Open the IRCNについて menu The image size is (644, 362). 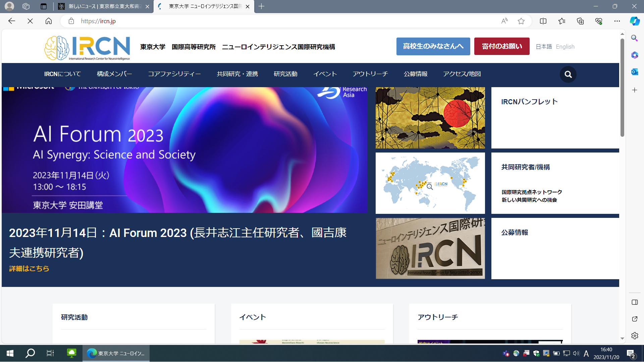tap(63, 74)
